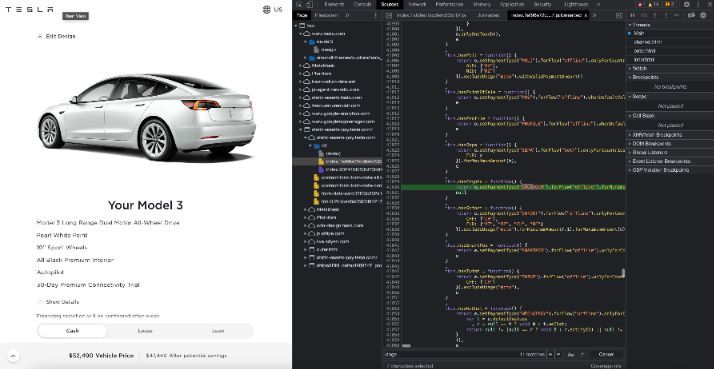Click the code editor horizontal scrollbar
The image size is (714, 369).
406,346
